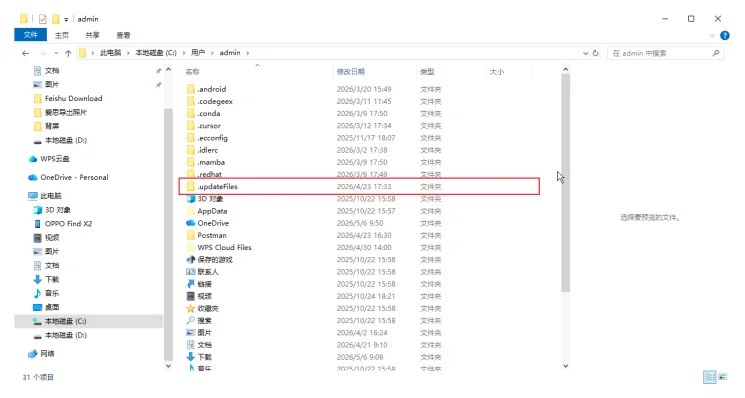745x398 pixels.
Task: Select 此电脑 in the address breadcrumb
Action: [110, 53]
